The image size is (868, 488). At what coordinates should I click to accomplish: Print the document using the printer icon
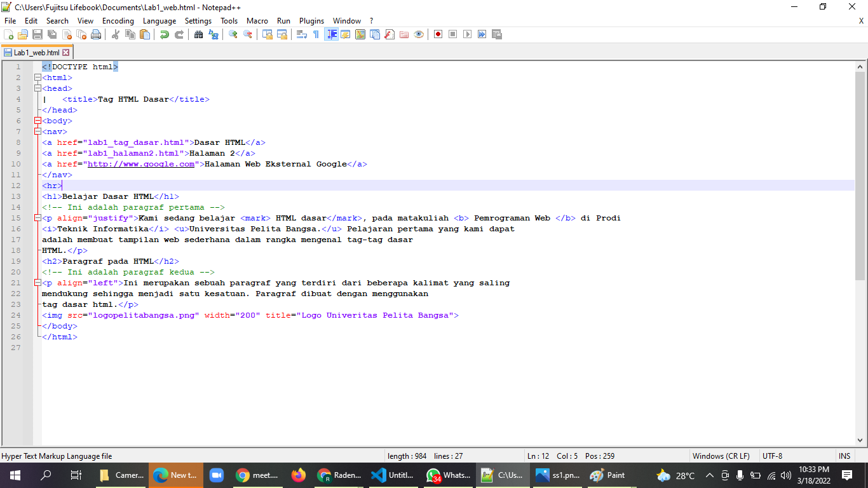pyautogui.click(x=96, y=34)
